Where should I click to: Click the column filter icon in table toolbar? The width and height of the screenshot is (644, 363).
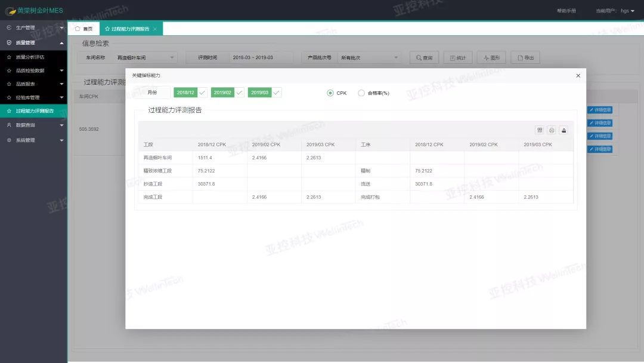(540, 130)
